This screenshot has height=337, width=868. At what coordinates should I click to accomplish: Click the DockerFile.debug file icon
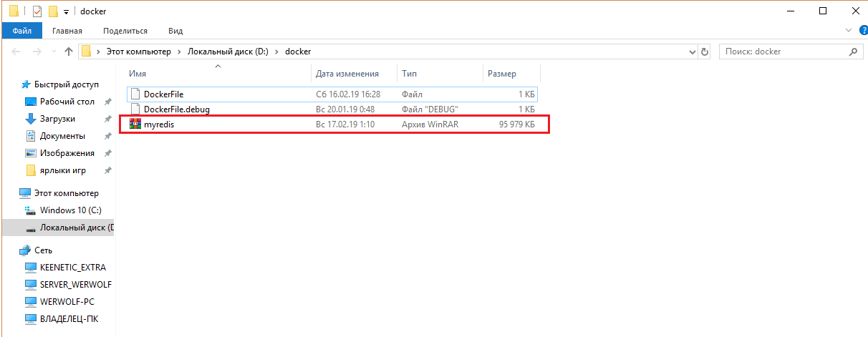tap(135, 109)
